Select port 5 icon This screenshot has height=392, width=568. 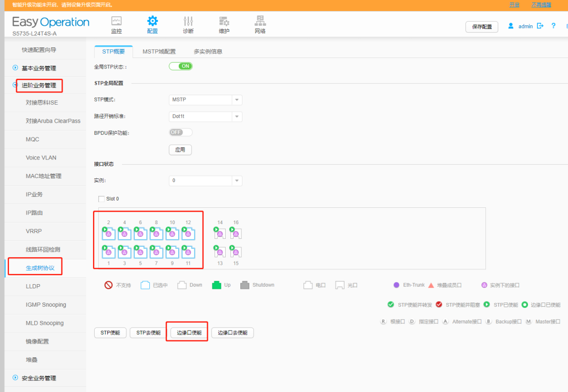(x=140, y=252)
